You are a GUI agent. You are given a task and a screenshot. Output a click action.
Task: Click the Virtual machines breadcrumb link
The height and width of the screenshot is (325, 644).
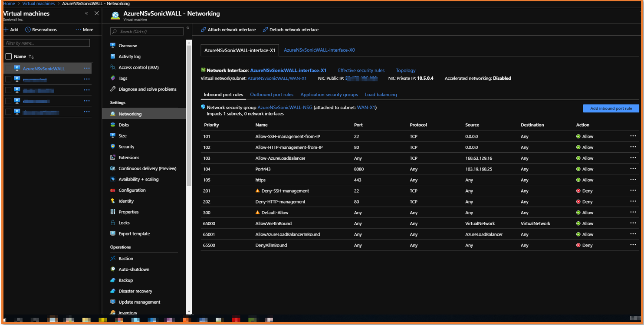click(39, 3)
